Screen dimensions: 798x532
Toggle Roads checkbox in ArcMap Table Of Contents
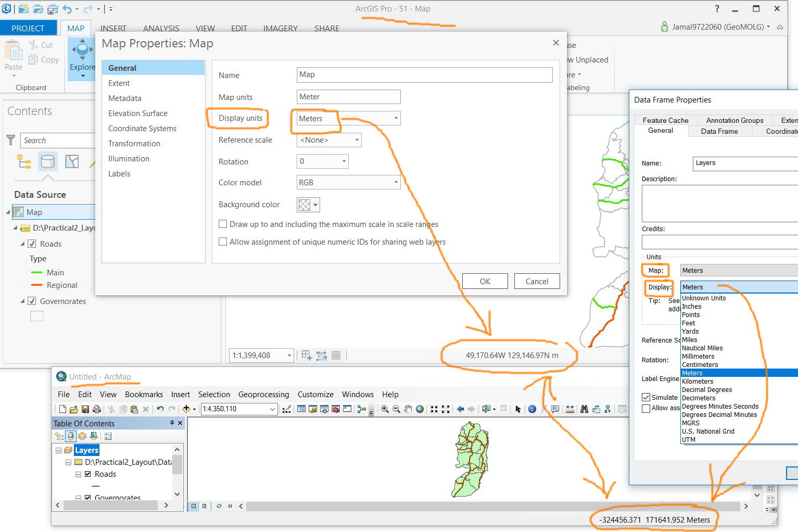pos(88,474)
